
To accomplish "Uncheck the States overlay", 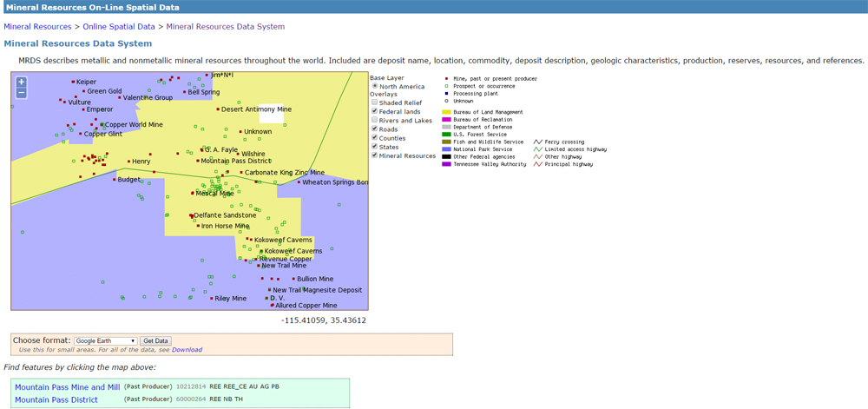I will click(x=375, y=147).
